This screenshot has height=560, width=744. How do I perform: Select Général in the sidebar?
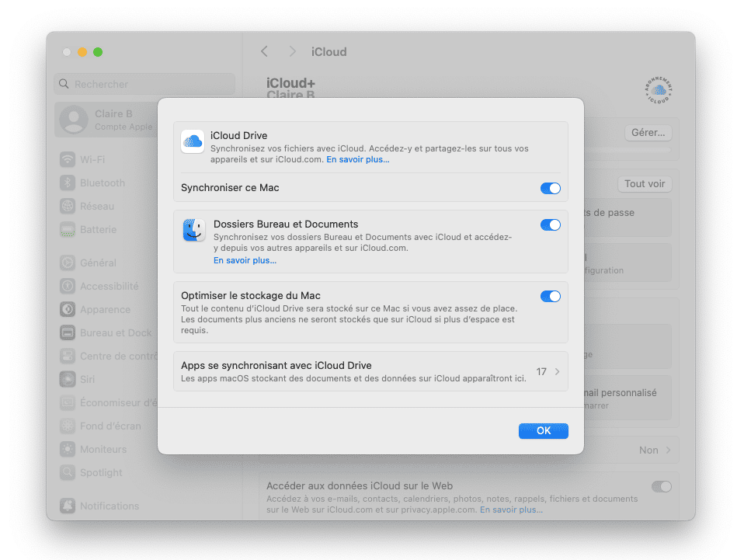point(99,263)
